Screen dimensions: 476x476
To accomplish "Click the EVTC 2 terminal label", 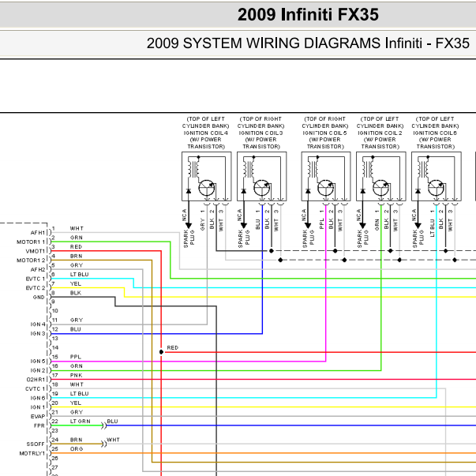I will (x=36, y=288).
